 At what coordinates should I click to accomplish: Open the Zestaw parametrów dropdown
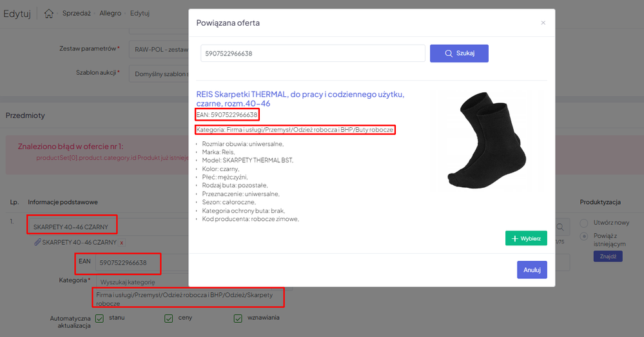158,49
